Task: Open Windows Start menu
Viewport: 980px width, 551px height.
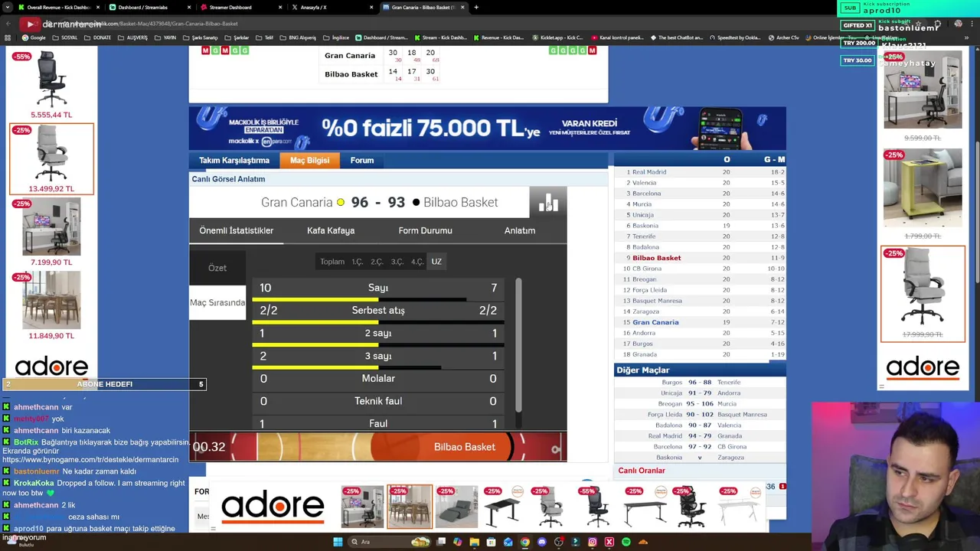Action: coord(338,542)
